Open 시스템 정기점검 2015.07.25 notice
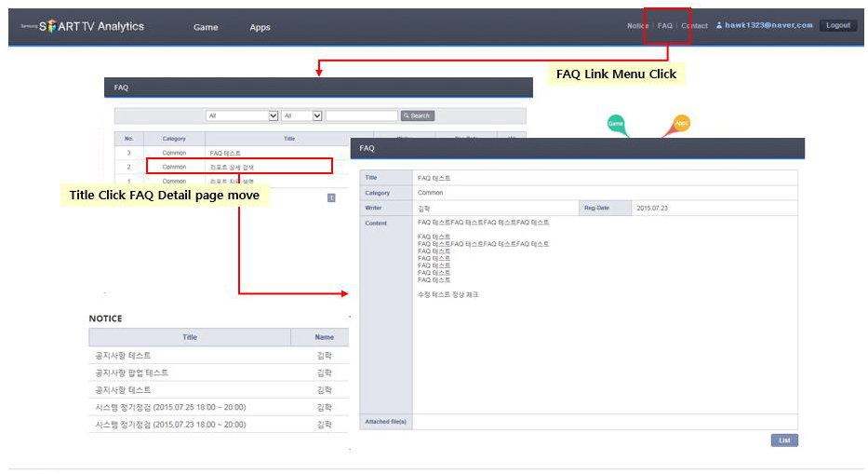The width and height of the screenshot is (868, 474). point(170,407)
